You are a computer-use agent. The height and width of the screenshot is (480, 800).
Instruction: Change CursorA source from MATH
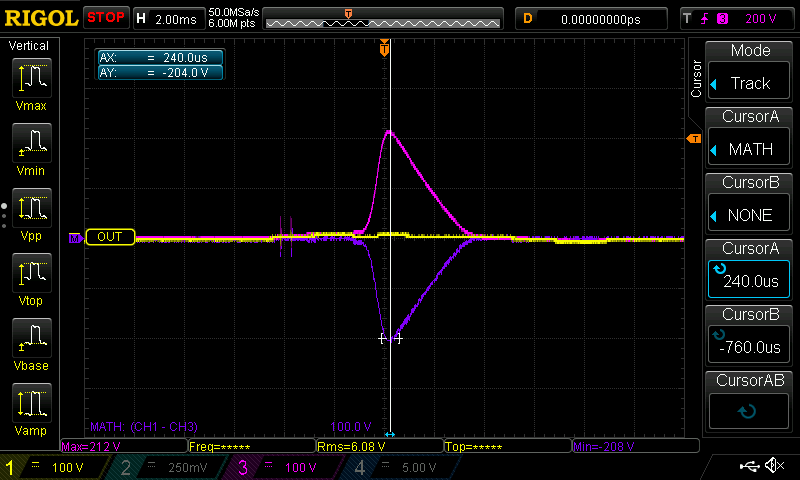click(x=750, y=138)
